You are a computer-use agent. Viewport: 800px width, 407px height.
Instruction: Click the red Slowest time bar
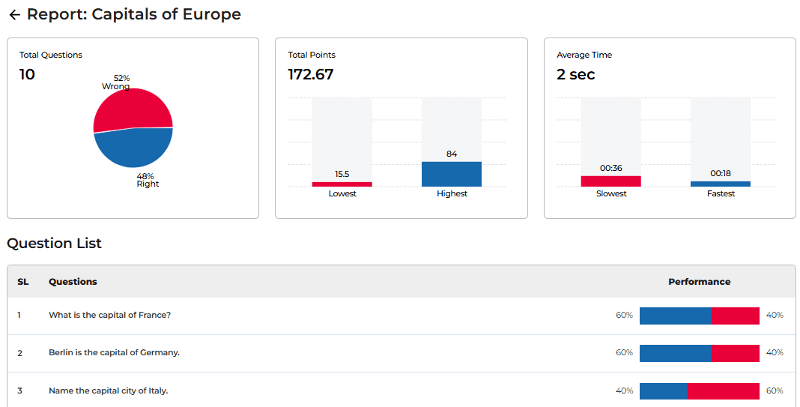611,181
